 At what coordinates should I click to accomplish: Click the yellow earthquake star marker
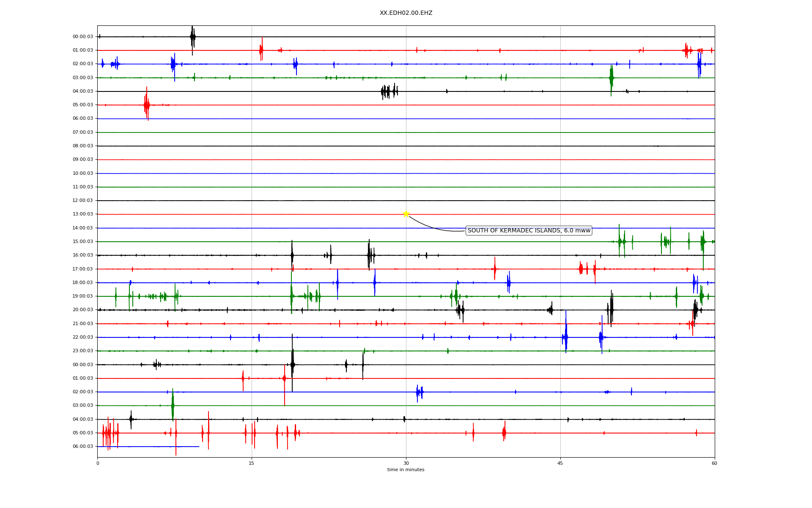pos(406,214)
